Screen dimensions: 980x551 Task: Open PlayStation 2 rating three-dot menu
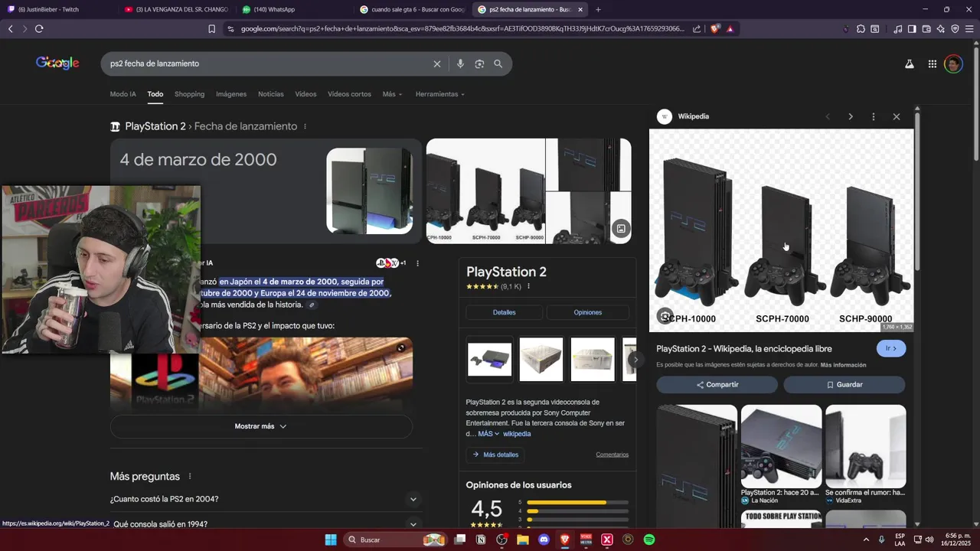[528, 286]
